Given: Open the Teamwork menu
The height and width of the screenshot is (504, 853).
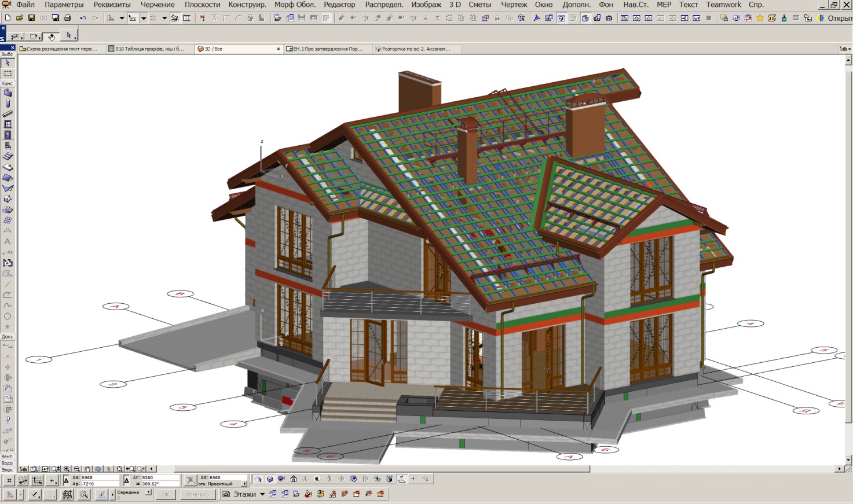Looking at the screenshot, I should (x=723, y=5).
